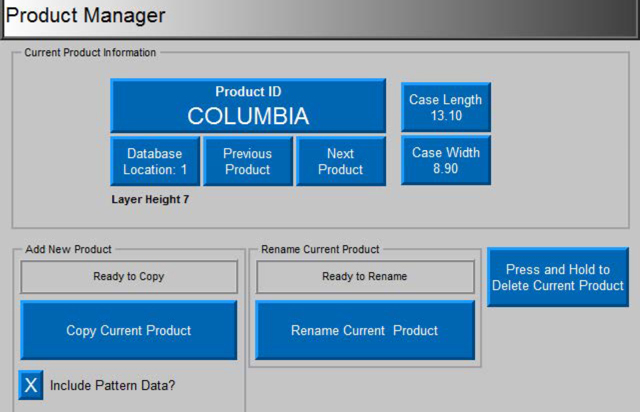The image size is (640, 412).
Task: Click the Layer Height 7 label
Action: [x=150, y=199]
